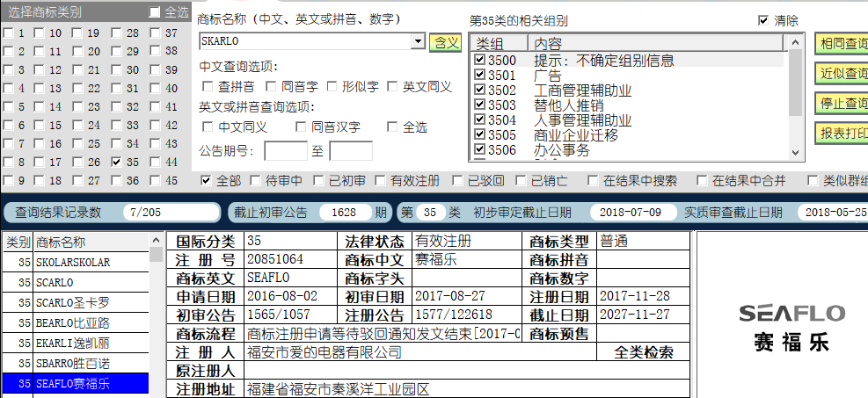This screenshot has width=868, height=398.
Task: Select SCARLO圣卡罗 result row
Action: (76, 303)
